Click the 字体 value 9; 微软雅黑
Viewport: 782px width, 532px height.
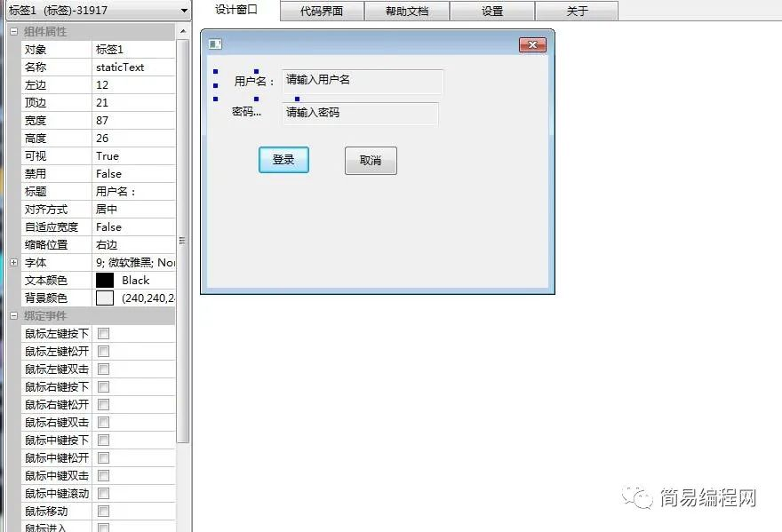tap(133, 263)
